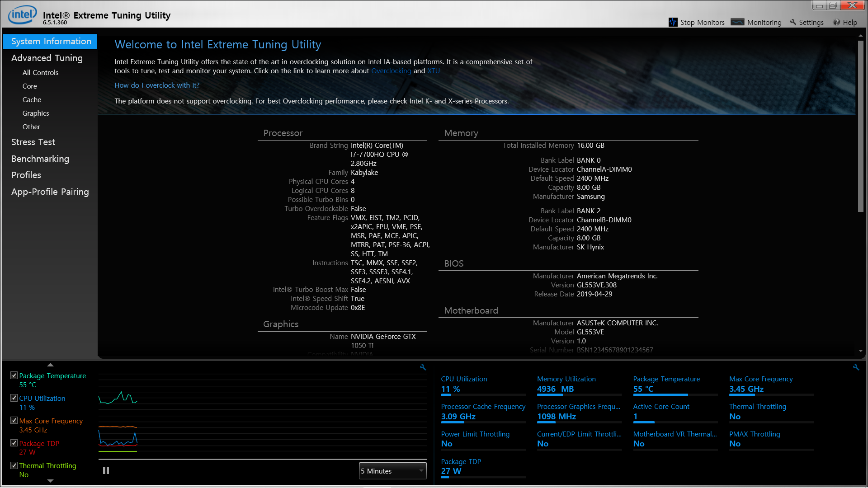Open the 5 Minutes time range dropdown
Screen dimensions: 868x488
(x=392, y=471)
